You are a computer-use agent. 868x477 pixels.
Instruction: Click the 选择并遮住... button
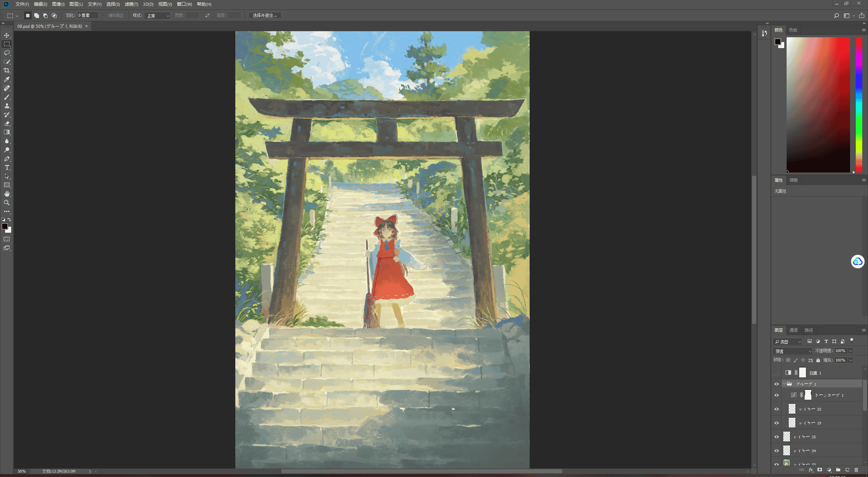coord(265,16)
